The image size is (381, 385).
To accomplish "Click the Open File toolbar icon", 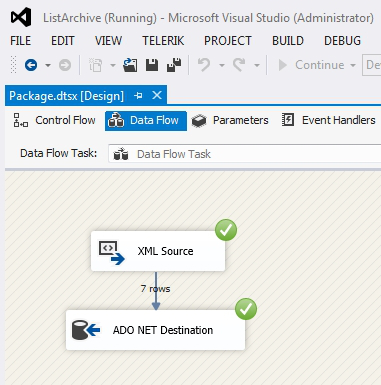I will pyautogui.click(x=130, y=65).
